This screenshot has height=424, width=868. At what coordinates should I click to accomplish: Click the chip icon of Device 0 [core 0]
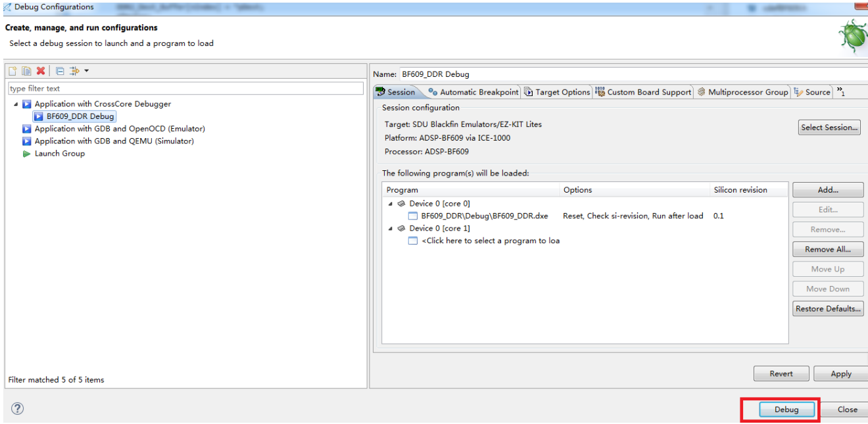pos(401,204)
